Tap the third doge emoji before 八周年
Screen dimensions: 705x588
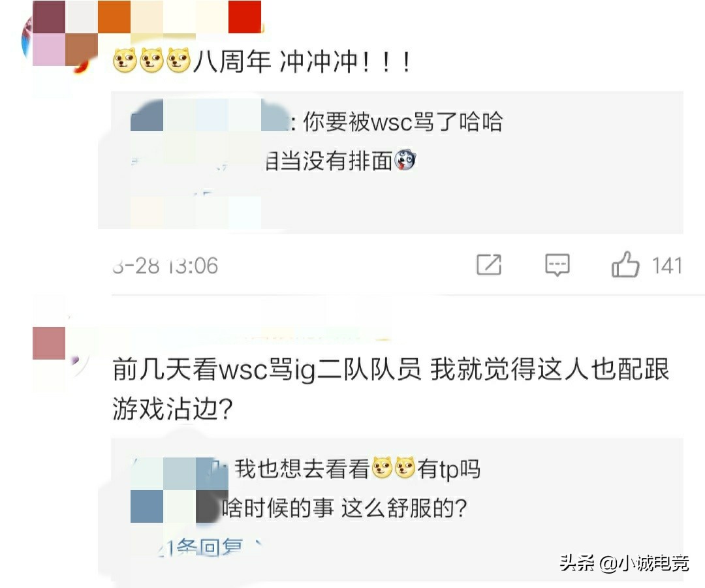coord(178,61)
